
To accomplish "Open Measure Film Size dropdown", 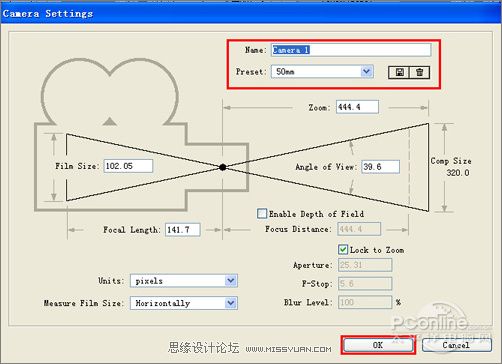I will click(184, 303).
